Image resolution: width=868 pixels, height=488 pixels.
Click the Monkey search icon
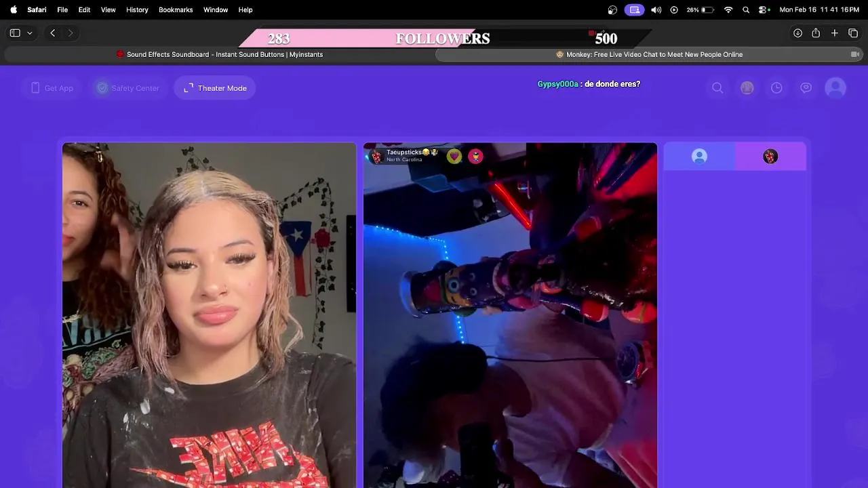pyautogui.click(x=717, y=88)
